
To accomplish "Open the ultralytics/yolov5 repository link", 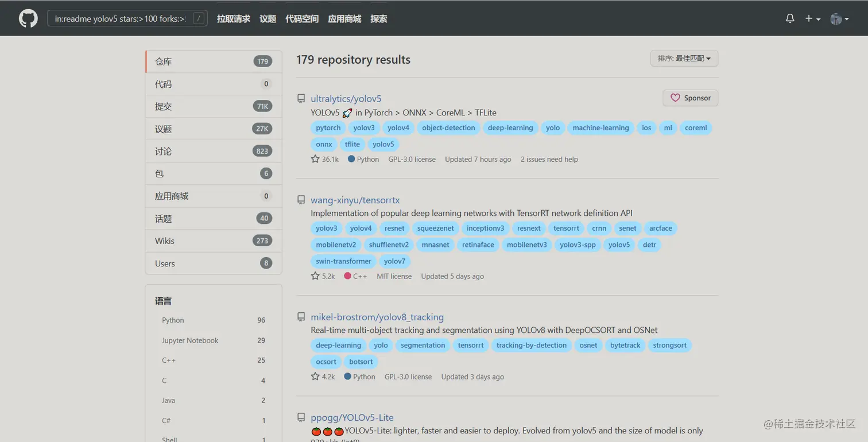I will (x=346, y=99).
